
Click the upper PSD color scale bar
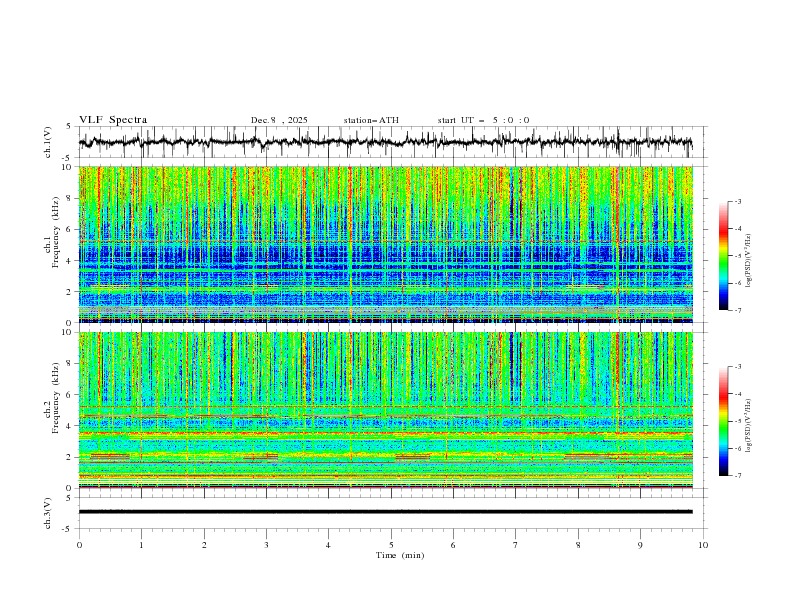pos(723,256)
